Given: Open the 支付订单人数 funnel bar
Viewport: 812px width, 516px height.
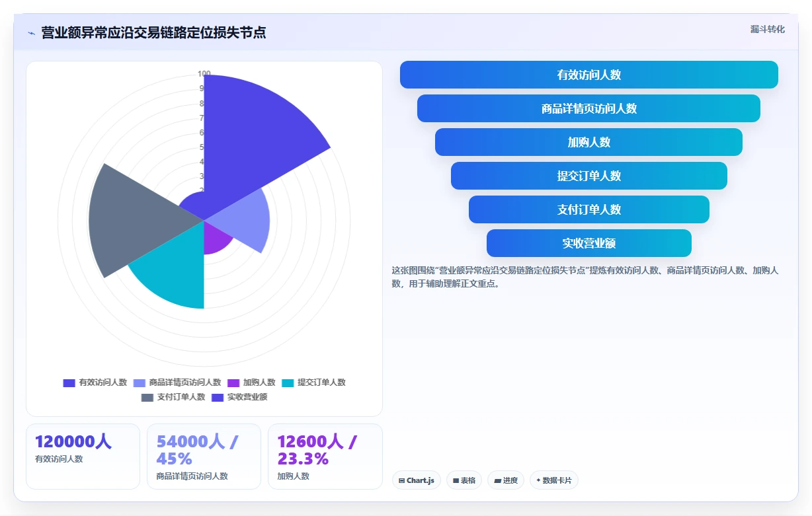Looking at the screenshot, I should [589, 209].
